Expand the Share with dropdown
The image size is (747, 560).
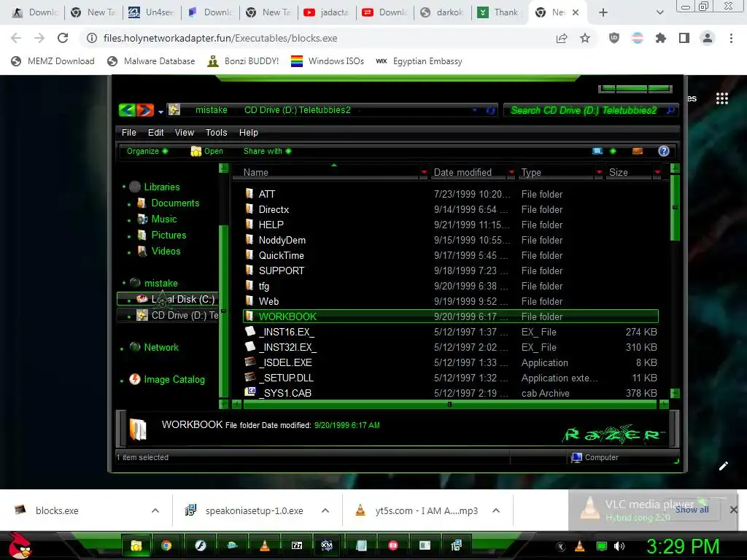267,151
